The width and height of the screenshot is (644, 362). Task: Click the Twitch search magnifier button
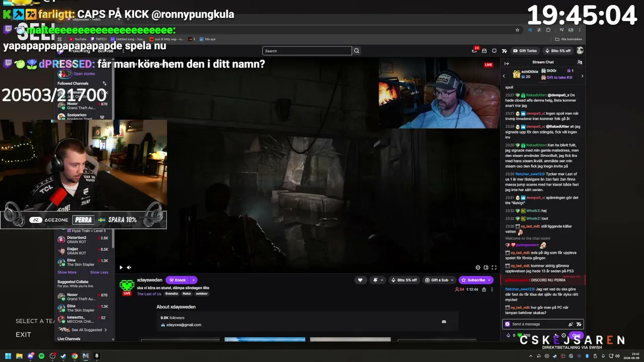[x=356, y=51]
